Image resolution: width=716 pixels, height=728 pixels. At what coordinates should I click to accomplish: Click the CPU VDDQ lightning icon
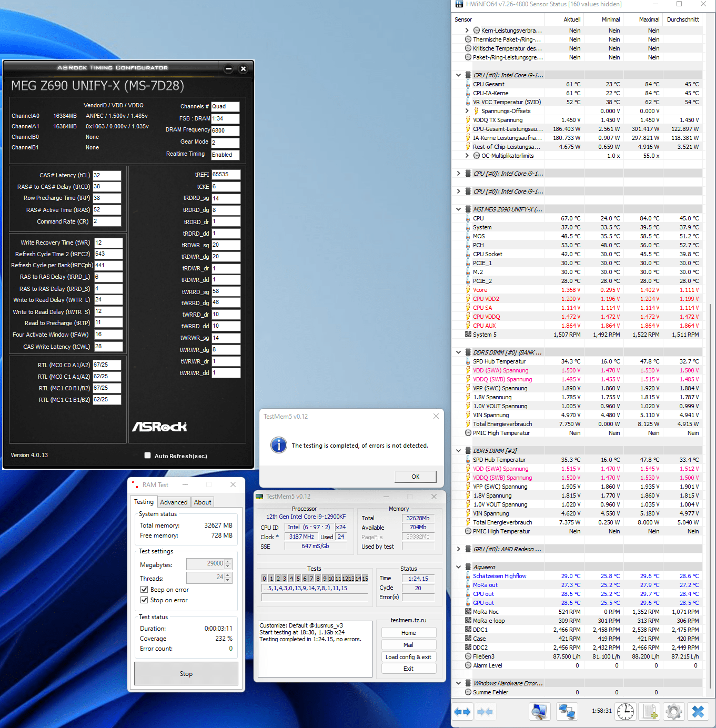pos(468,316)
